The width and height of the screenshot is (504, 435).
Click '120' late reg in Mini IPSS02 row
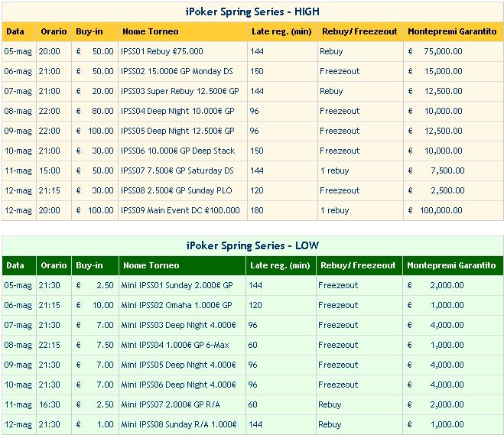[x=255, y=305]
